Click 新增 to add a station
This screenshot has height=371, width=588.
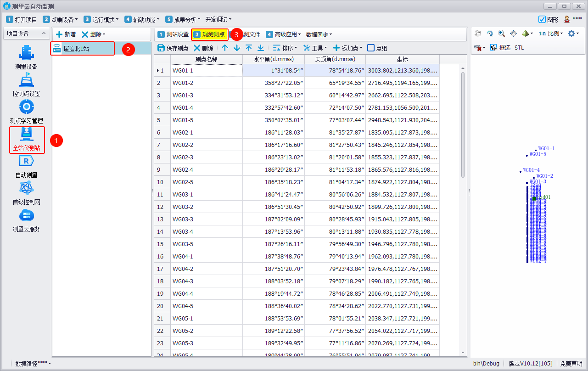point(66,34)
